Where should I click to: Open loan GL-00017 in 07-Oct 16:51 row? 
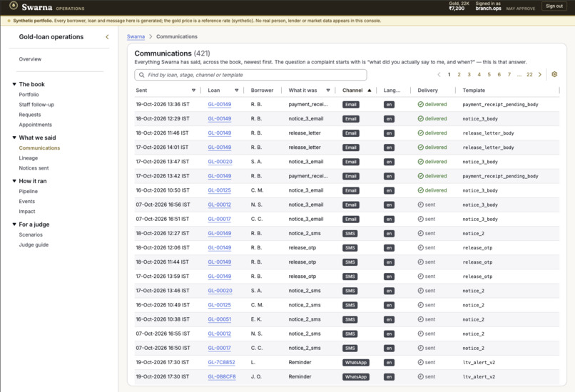(x=219, y=219)
